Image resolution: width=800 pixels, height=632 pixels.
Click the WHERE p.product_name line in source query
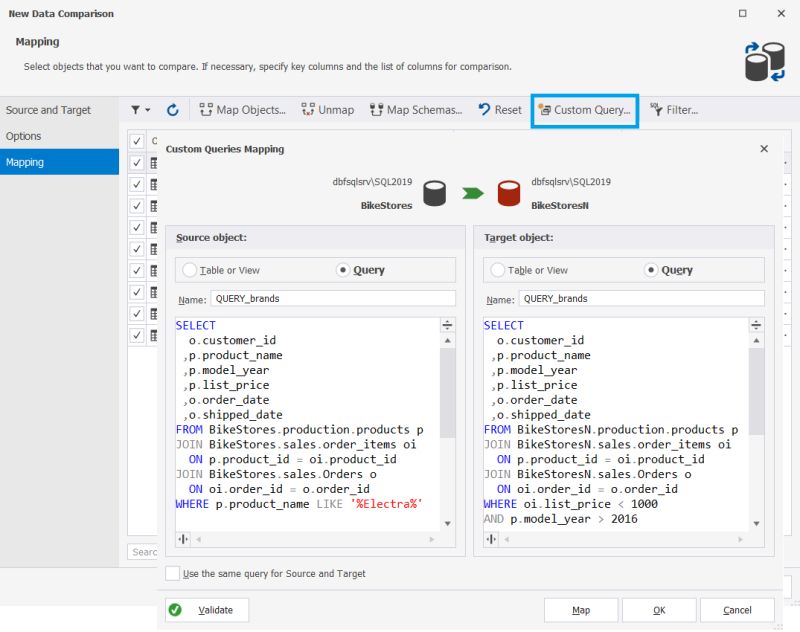299,504
